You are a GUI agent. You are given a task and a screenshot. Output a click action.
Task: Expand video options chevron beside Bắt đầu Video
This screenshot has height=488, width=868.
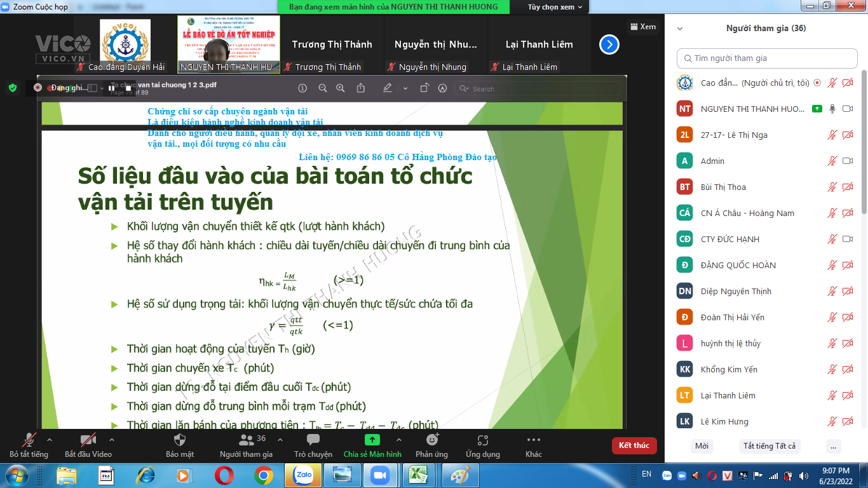[x=112, y=440]
